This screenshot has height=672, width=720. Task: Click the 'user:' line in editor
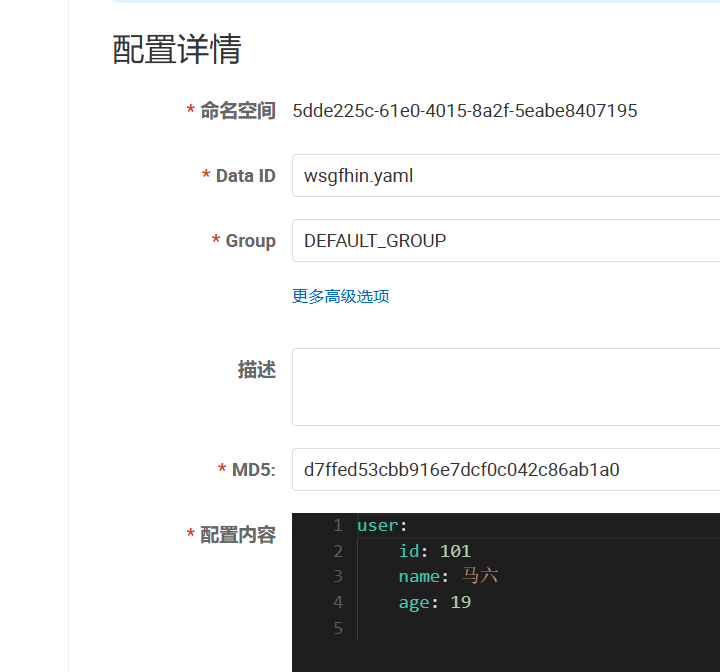[382, 525]
